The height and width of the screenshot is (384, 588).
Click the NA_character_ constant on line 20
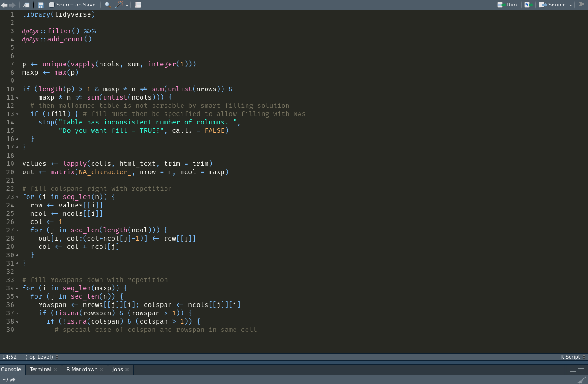(105, 172)
